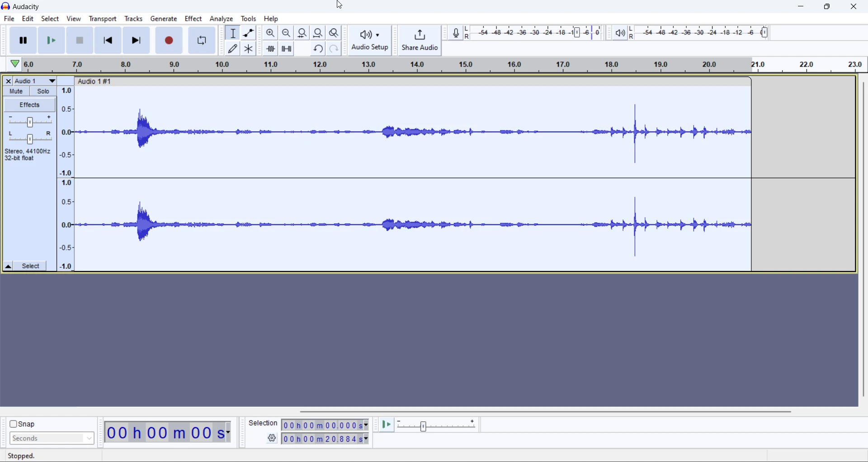Select the Envelope tool

point(249,33)
